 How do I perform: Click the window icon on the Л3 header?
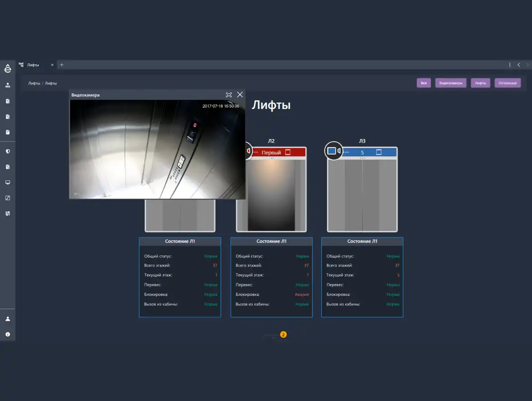coord(379,152)
